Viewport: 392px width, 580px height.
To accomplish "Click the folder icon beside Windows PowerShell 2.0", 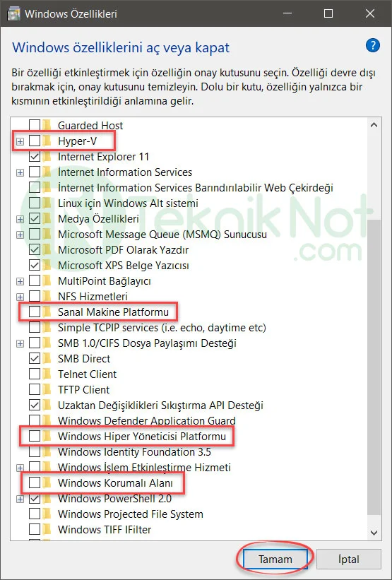I will (x=47, y=498).
